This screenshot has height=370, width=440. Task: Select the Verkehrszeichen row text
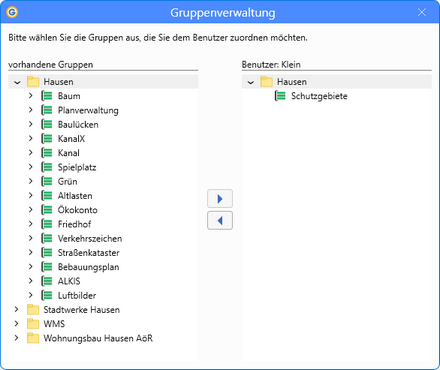(90, 239)
